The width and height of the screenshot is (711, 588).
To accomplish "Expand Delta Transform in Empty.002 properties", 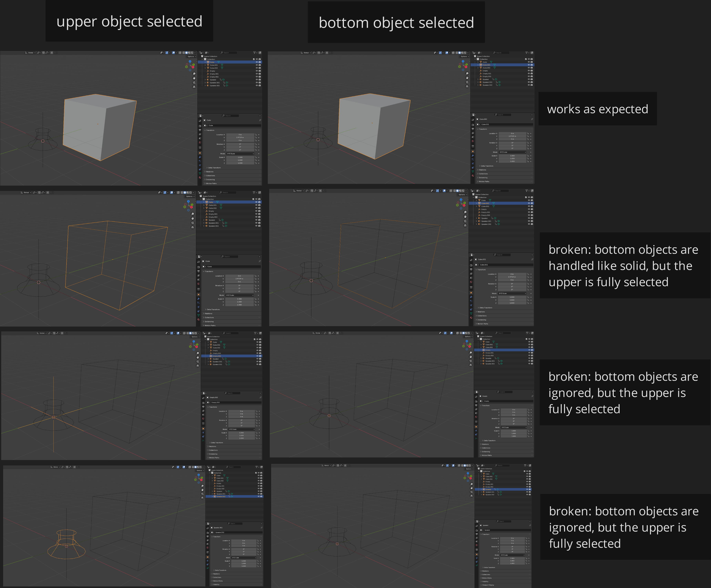I will point(217,443).
